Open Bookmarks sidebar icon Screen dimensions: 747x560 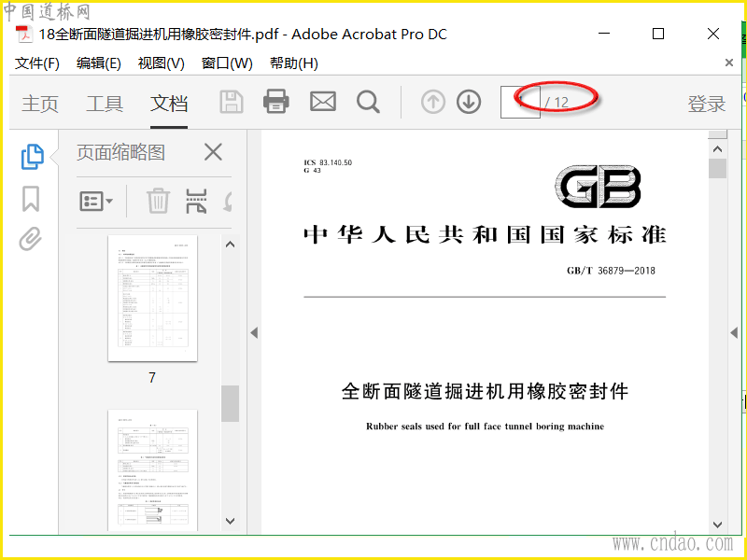(x=31, y=199)
